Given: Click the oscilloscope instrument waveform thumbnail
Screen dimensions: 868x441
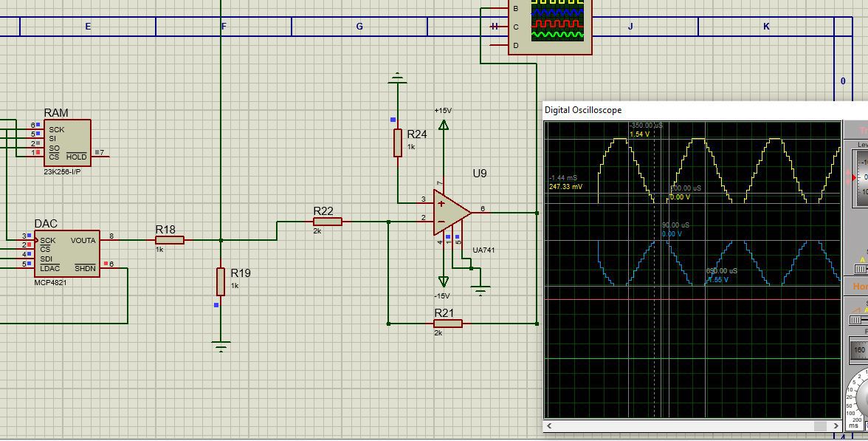Looking at the screenshot, I should 557,20.
